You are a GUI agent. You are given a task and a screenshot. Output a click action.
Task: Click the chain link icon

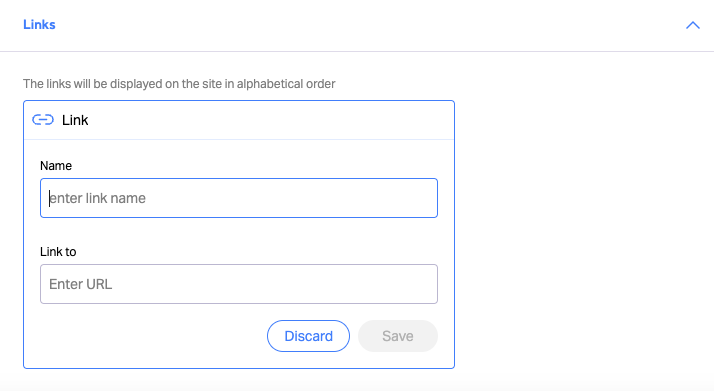[43, 120]
